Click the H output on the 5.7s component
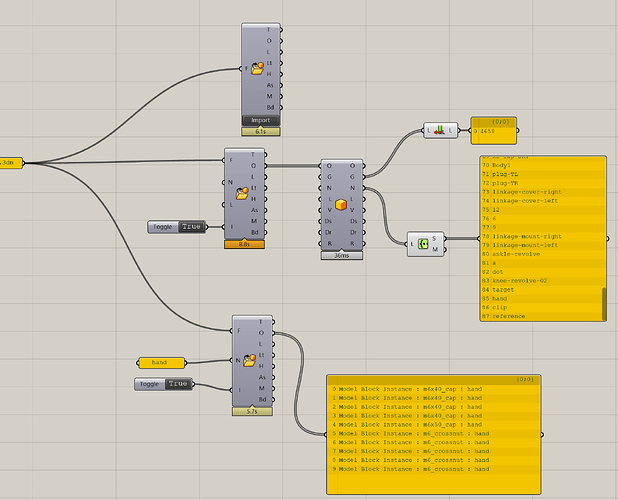This screenshot has height=500, width=618. coord(261,366)
